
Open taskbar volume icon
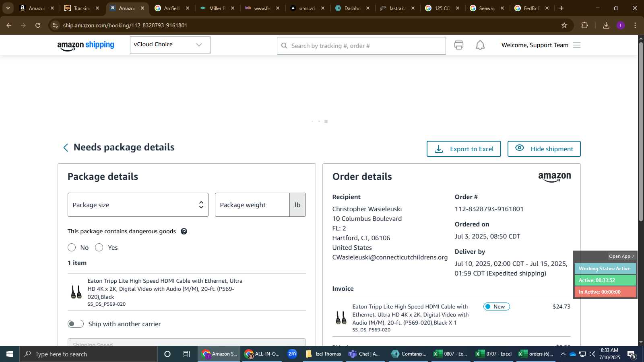click(592, 354)
